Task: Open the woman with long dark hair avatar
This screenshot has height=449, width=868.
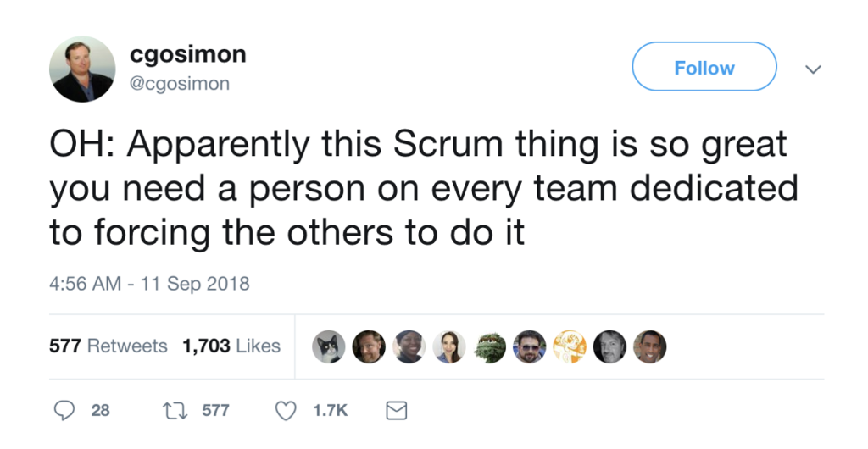Action: coord(449,346)
